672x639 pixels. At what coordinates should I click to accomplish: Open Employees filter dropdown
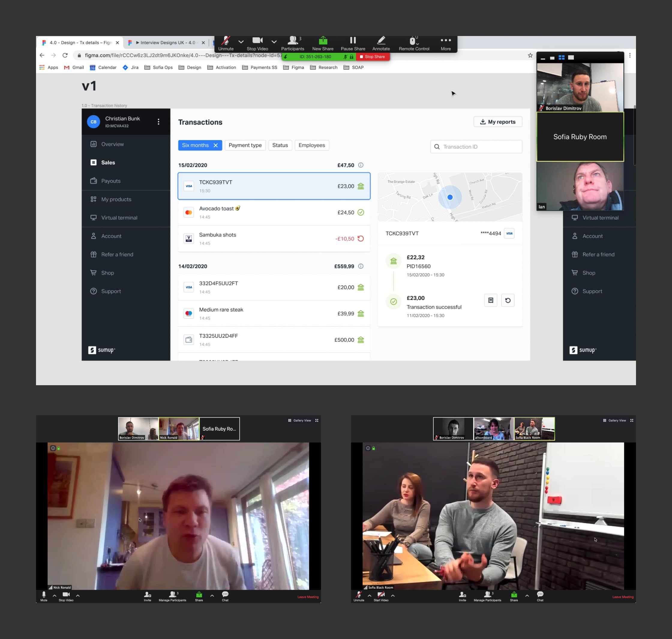(311, 145)
